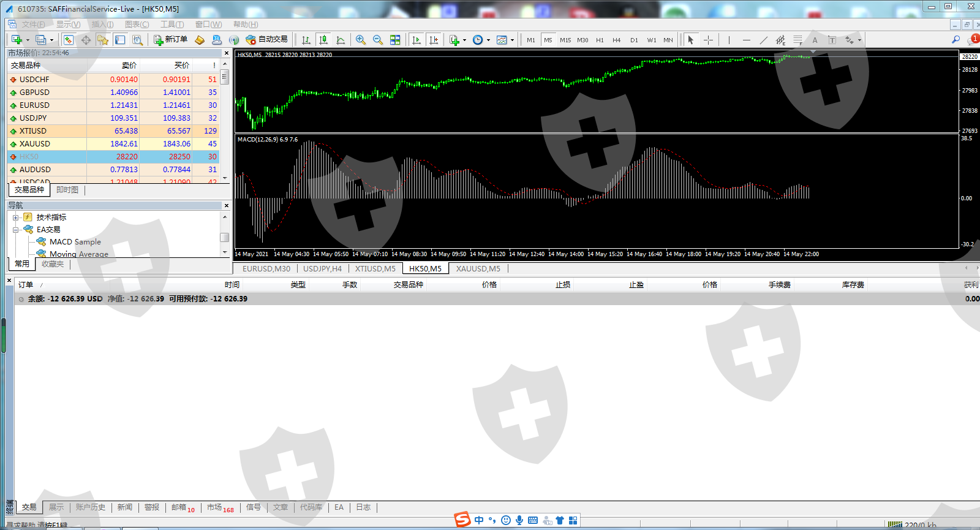Toggle Navigator window folder-star icon
980x530 pixels.
[103, 40]
